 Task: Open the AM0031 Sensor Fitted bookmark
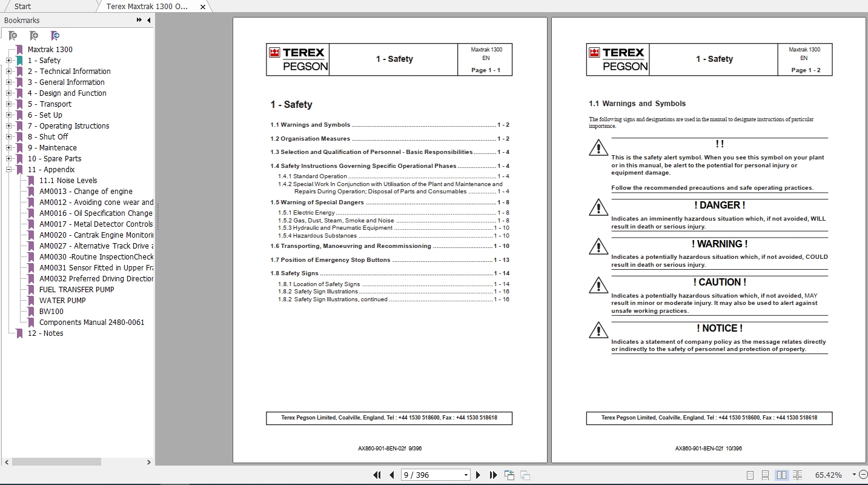tap(96, 268)
